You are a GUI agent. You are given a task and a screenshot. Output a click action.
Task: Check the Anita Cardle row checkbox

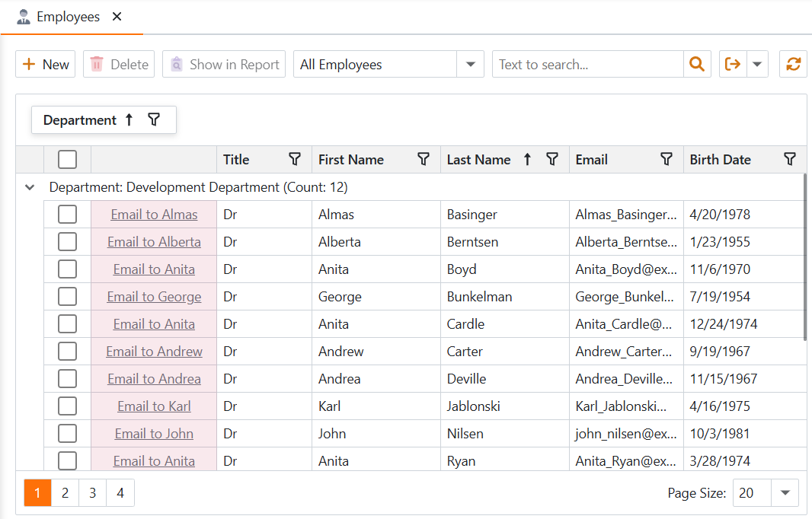pyautogui.click(x=67, y=324)
